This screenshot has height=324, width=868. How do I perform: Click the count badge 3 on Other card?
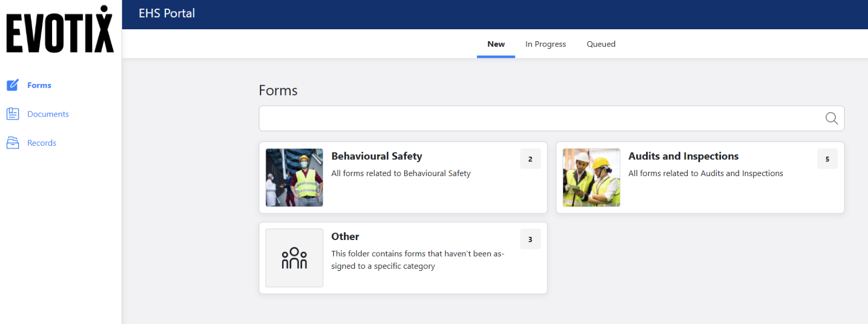click(x=530, y=239)
